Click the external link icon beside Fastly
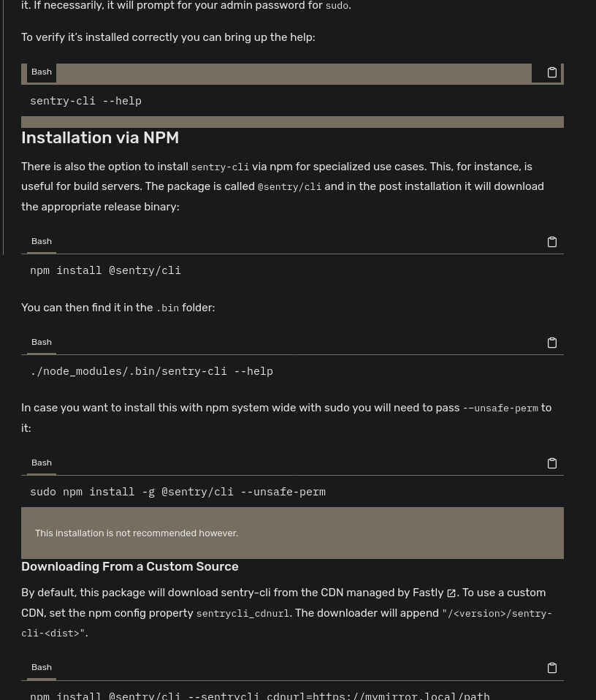 [x=451, y=593]
